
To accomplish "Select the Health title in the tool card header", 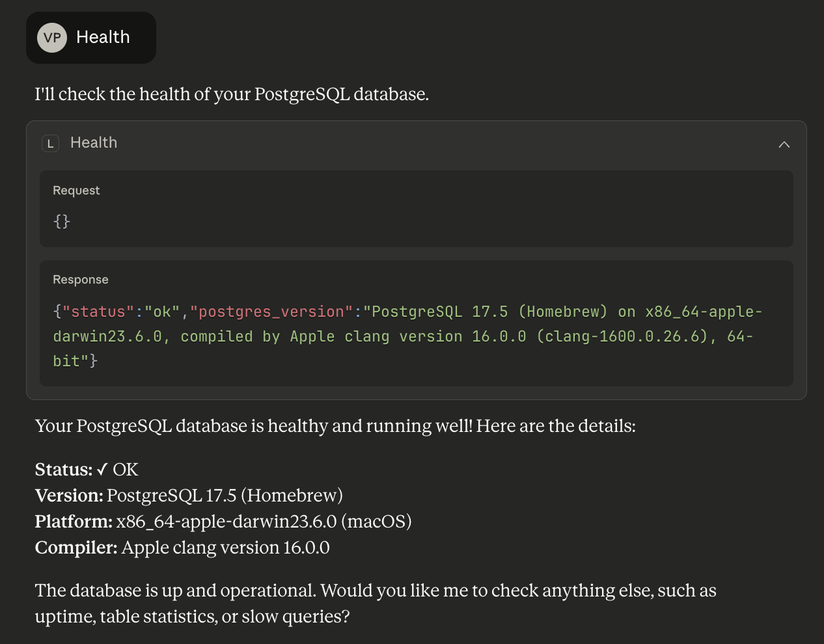I will [93, 142].
